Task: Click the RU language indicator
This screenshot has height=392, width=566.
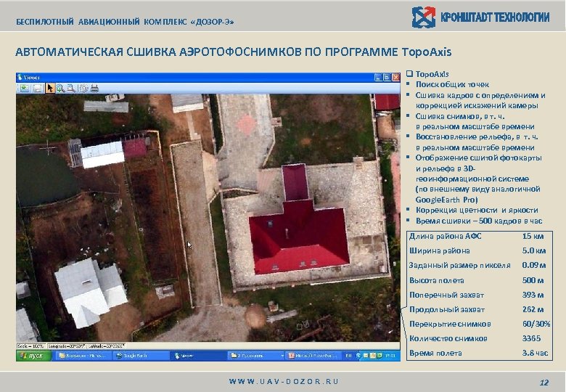Action: (x=348, y=356)
